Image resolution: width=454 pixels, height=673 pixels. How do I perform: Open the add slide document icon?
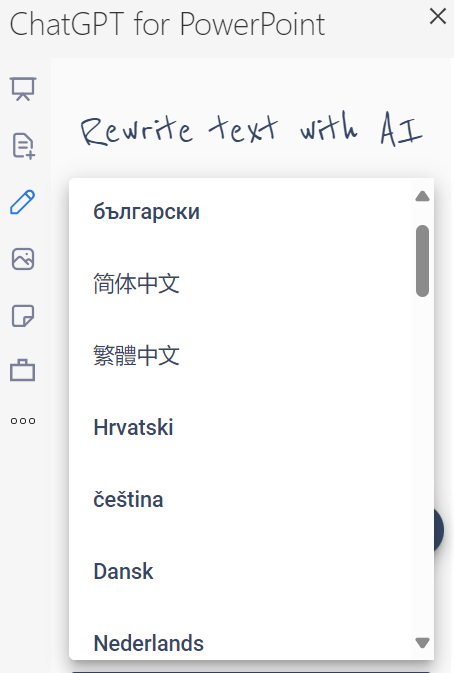click(x=23, y=146)
